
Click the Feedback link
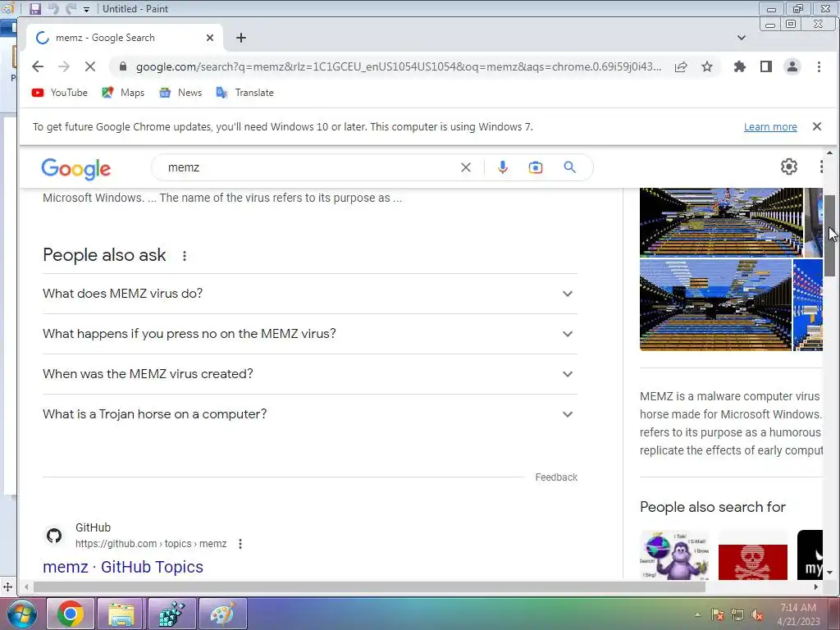pyautogui.click(x=556, y=477)
